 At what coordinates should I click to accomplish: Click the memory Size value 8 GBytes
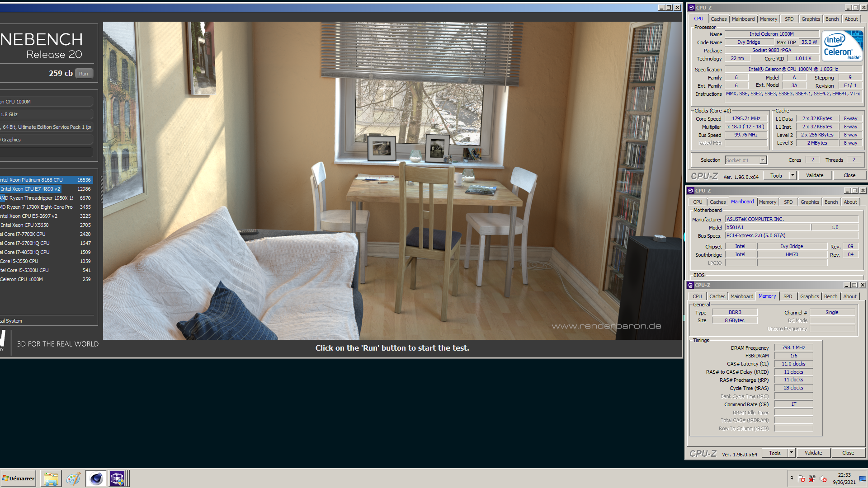coord(734,320)
